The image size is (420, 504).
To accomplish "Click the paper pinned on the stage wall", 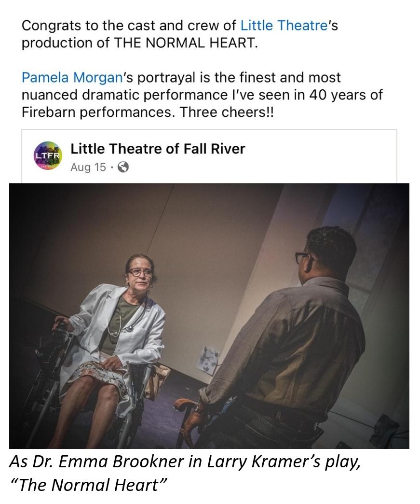I will (208, 359).
